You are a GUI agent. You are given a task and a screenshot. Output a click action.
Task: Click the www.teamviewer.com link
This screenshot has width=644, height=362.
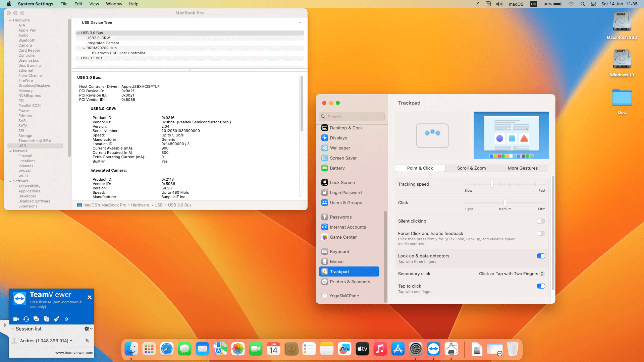point(74,353)
